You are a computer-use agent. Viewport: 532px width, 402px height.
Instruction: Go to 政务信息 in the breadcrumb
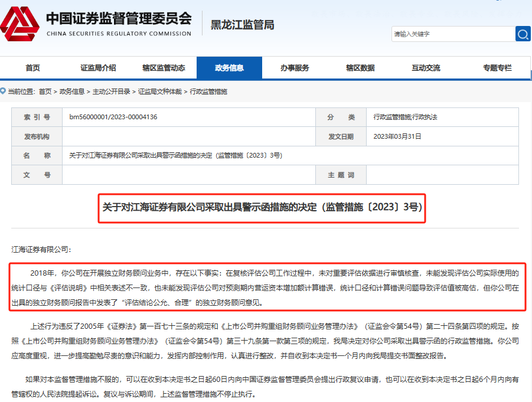pyautogui.click(x=72, y=91)
